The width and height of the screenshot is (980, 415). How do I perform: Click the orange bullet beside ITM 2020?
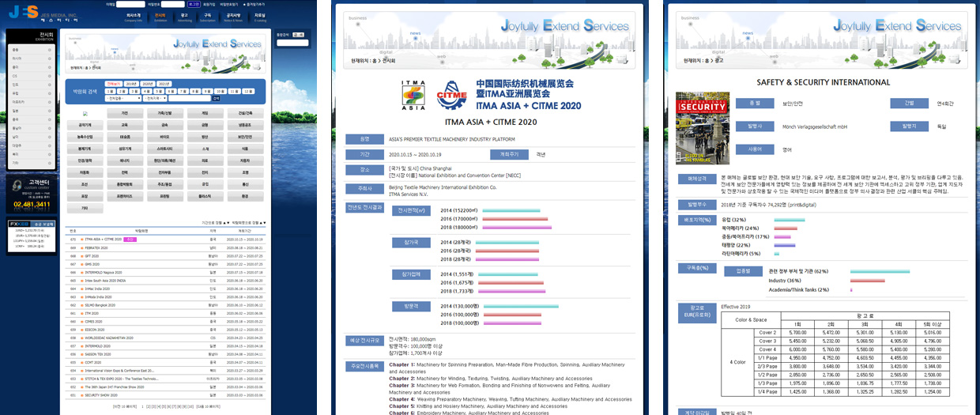(82, 313)
